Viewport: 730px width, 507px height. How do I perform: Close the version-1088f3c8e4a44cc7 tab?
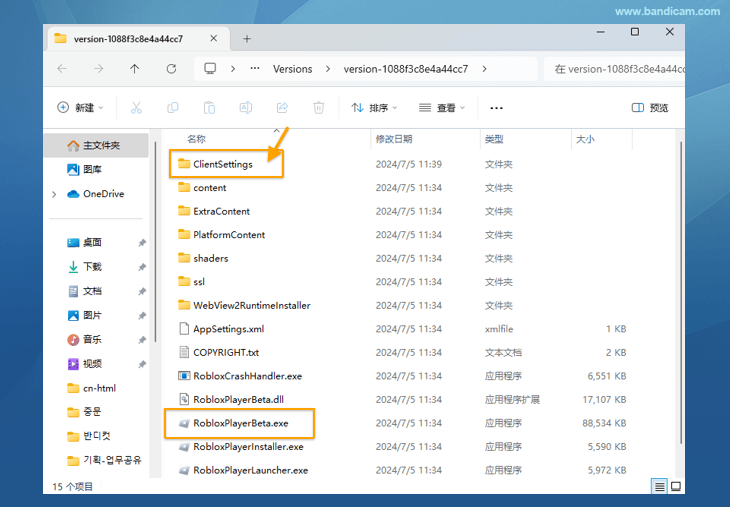click(x=213, y=39)
